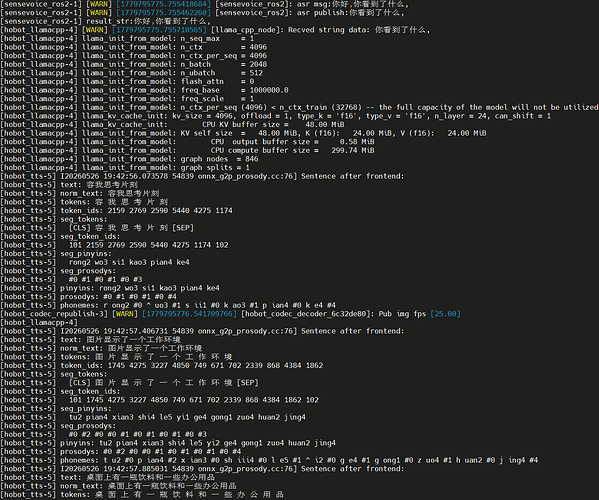Select the n_batch = 2048 log entry

tap(134, 64)
